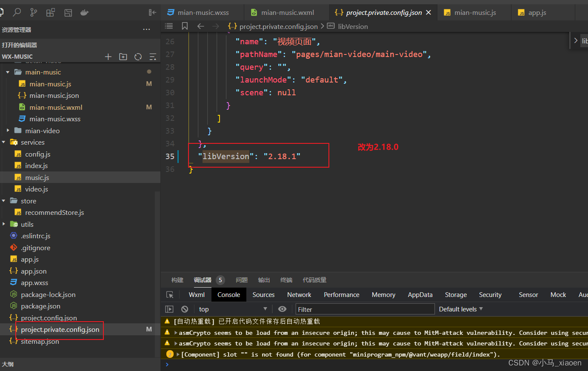Viewport: 588px width, 371px height.
Task: Switch to the Network devtools tab
Action: [299, 294]
